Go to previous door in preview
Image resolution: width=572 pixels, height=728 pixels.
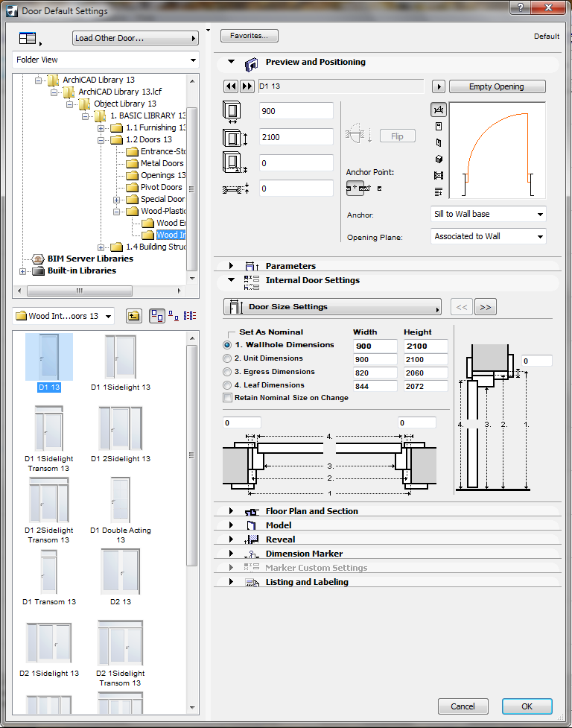[x=231, y=86]
